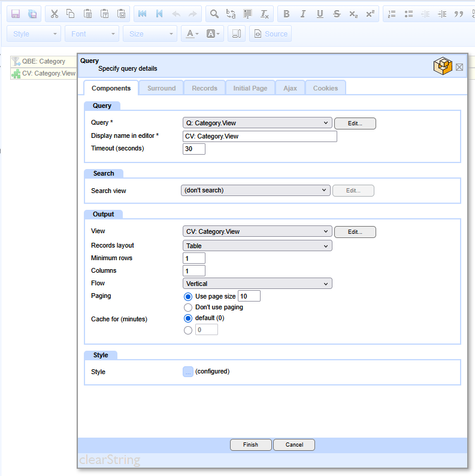Click the Find magnifier icon
Screen dimensions: 475x476
click(x=213, y=14)
